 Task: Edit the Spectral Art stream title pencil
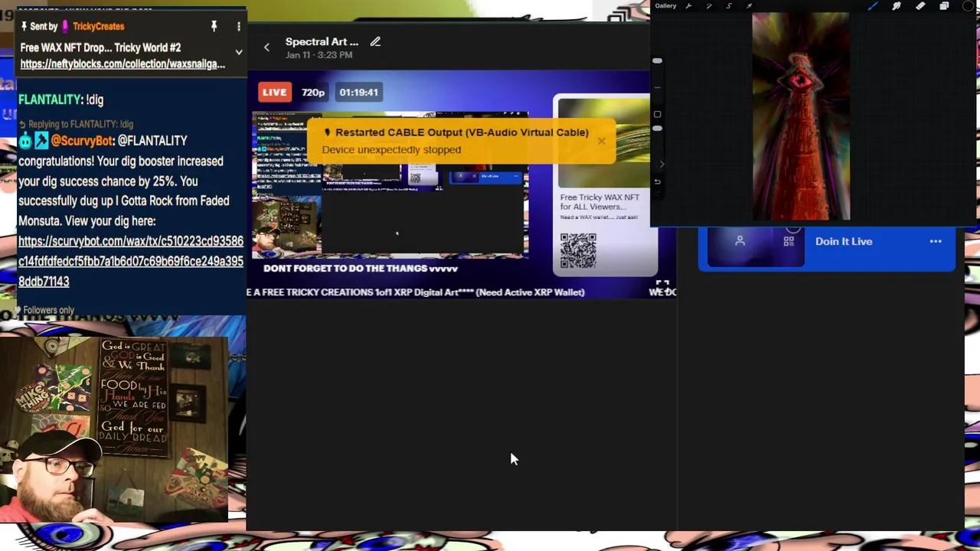tap(375, 41)
